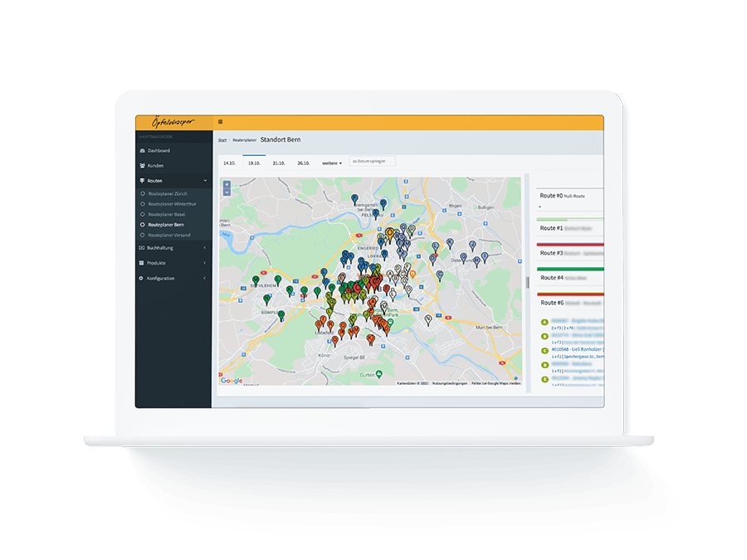Click the Produkte box icon
747x560 pixels.
tap(141, 263)
